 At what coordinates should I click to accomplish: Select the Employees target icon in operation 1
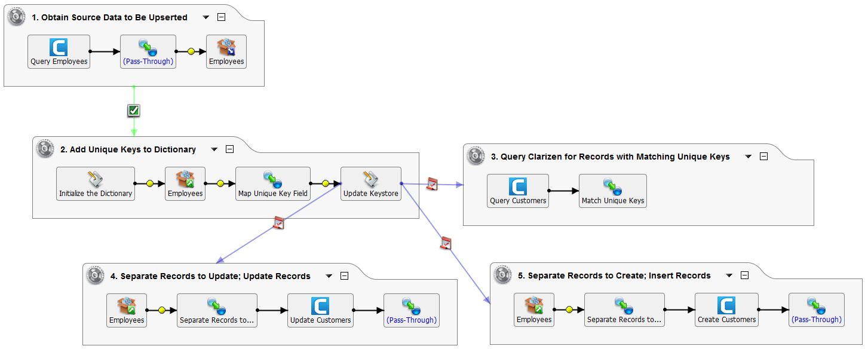tap(226, 47)
